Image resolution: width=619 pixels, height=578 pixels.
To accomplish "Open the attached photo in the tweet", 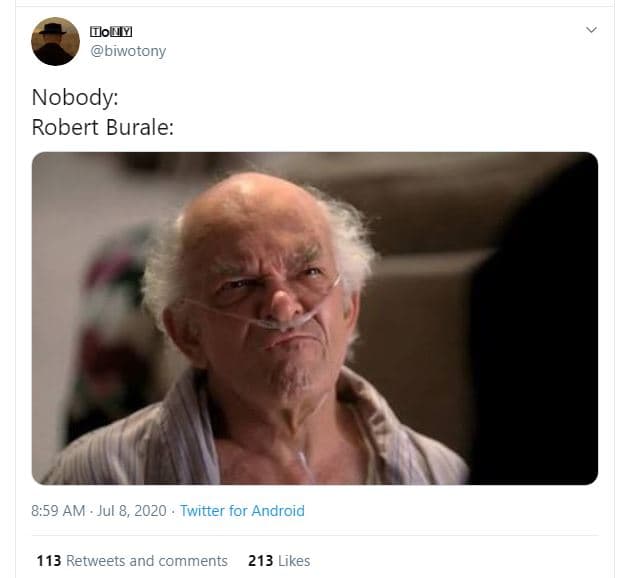I will (x=315, y=318).
